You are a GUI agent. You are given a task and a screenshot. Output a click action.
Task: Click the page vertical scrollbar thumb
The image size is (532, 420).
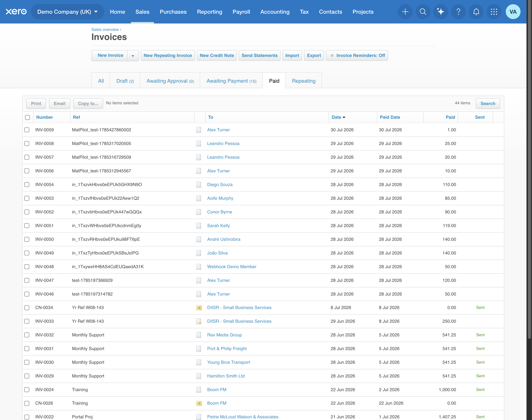[529, 170]
